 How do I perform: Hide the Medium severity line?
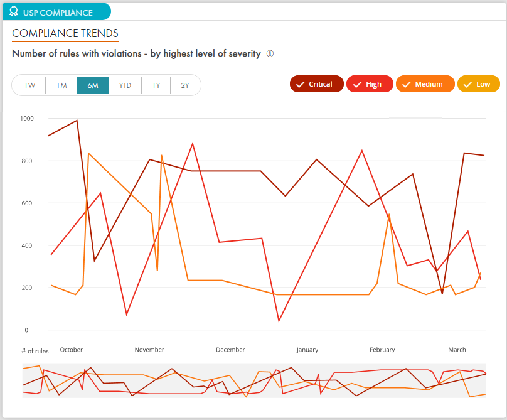click(x=424, y=84)
